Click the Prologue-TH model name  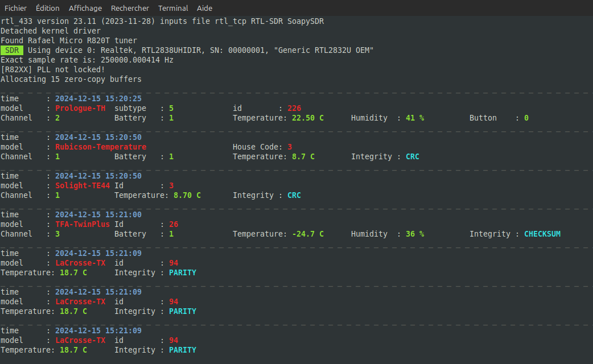coord(80,108)
